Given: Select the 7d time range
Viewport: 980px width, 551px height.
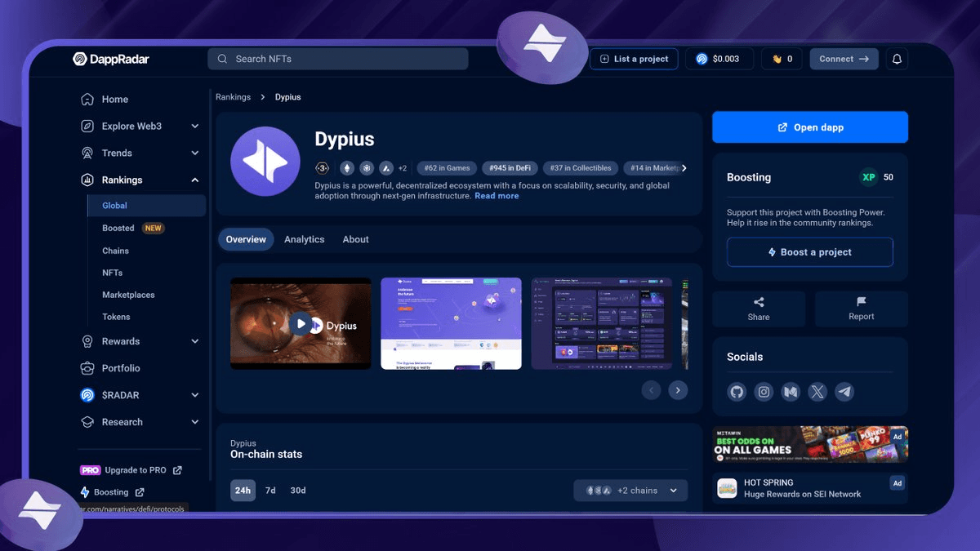Looking at the screenshot, I should click(x=270, y=491).
